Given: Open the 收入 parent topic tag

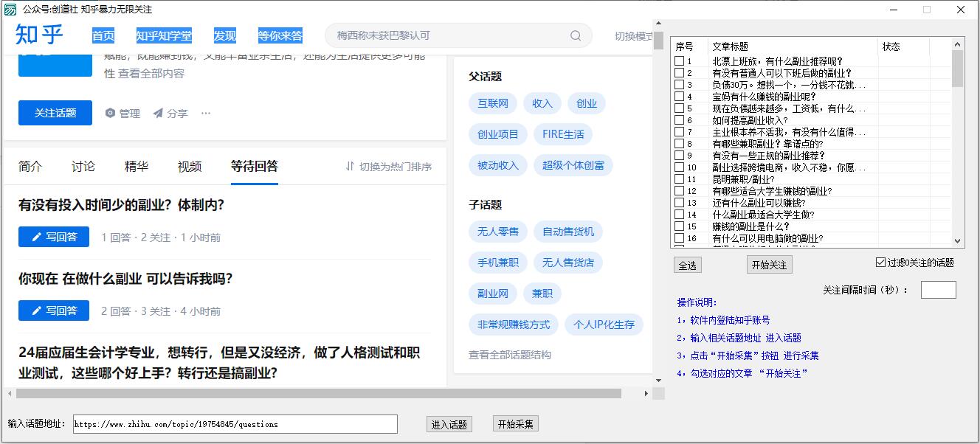Looking at the screenshot, I should 542,103.
